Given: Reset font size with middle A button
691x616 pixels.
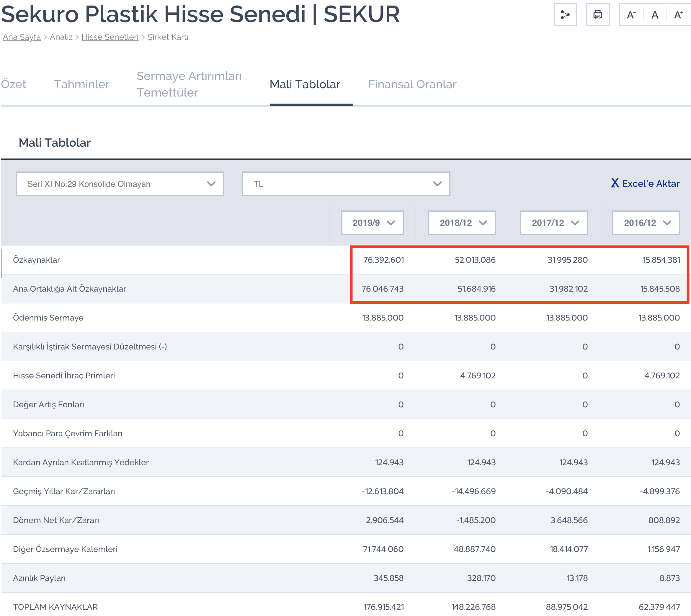Looking at the screenshot, I should [x=655, y=14].
